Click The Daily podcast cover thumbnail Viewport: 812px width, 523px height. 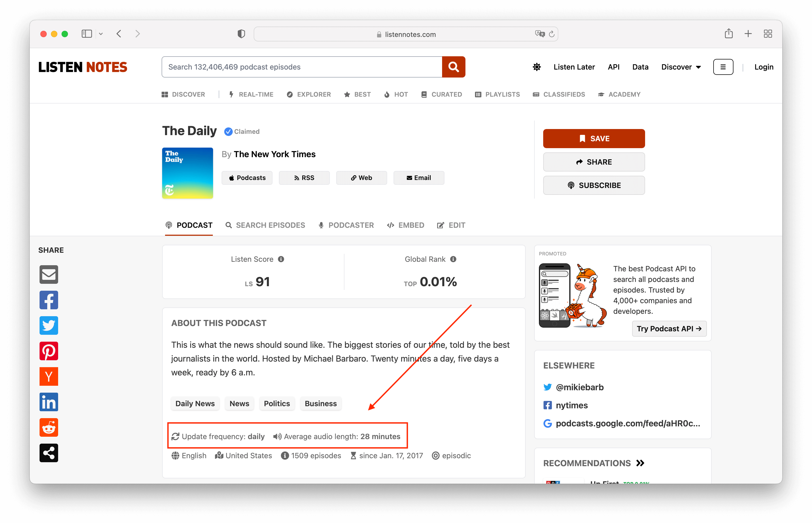[x=187, y=173]
